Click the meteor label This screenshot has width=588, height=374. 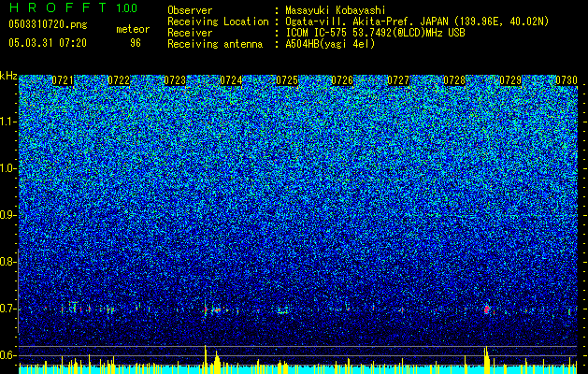click(133, 29)
